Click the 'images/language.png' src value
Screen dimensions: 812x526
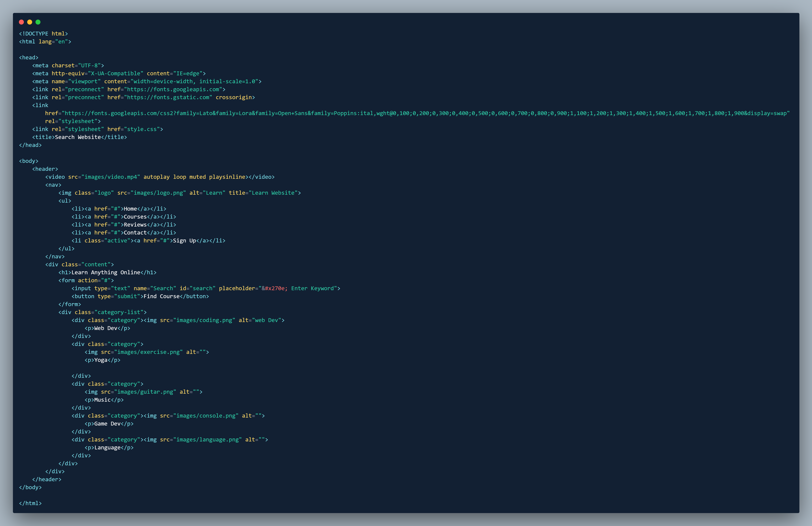click(207, 440)
